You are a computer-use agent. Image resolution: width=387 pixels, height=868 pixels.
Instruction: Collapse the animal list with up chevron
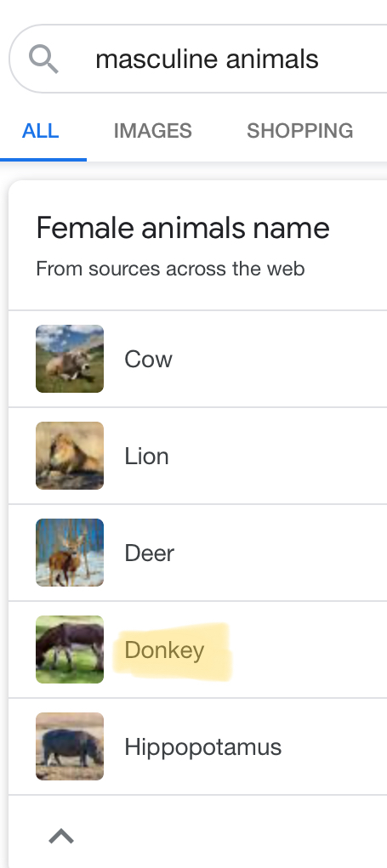point(61,836)
